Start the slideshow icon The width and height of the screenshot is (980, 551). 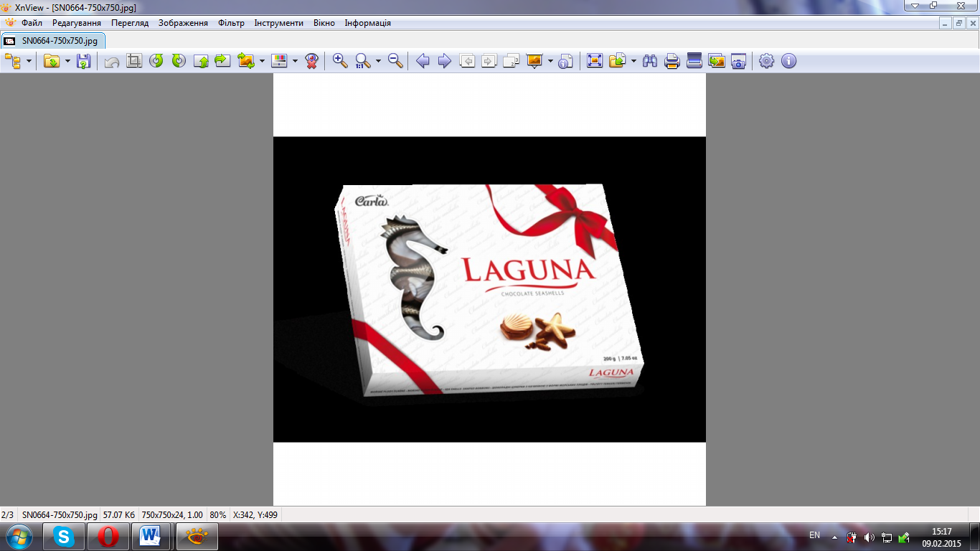534,61
